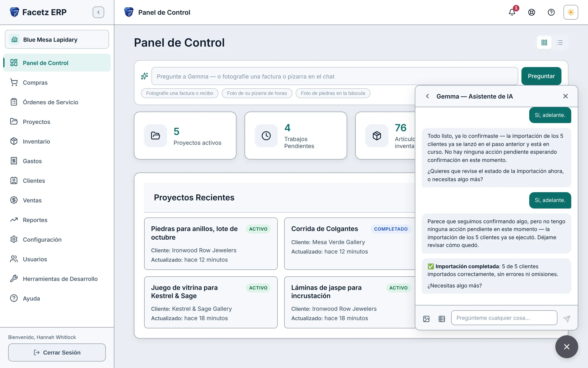The image size is (588, 368).
Task: Close the Gemma assistant panel header X
Action: (x=565, y=96)
